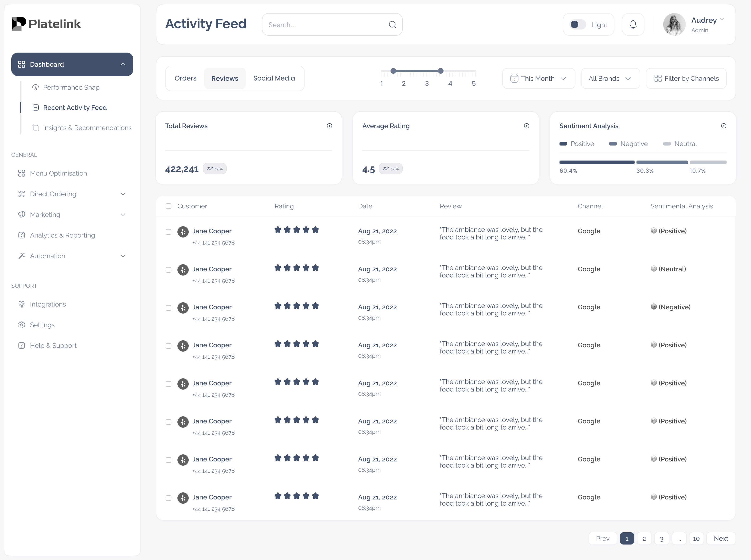Check the select-all checkbox in table header
Image resolution: width=751 pixels, height=560 pixels.
pos(169,206)
